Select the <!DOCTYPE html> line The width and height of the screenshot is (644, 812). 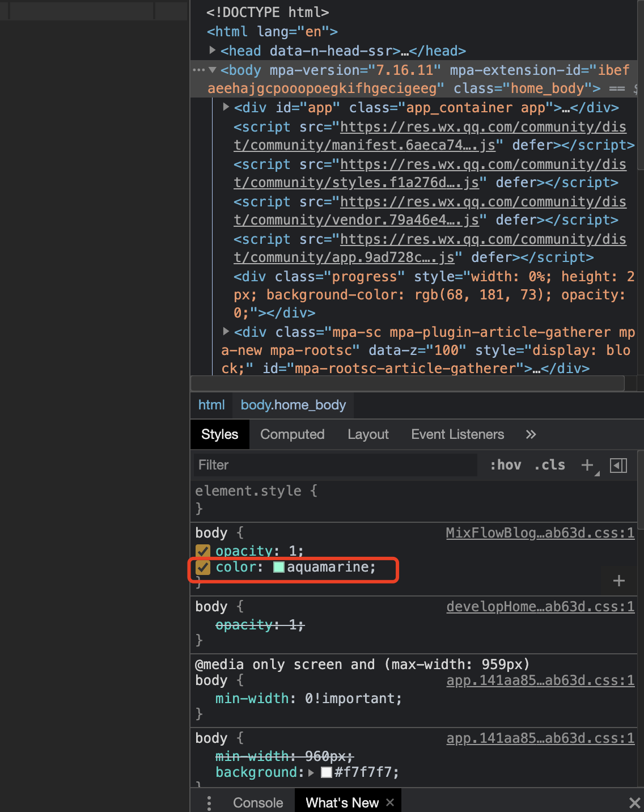(268, 12)
